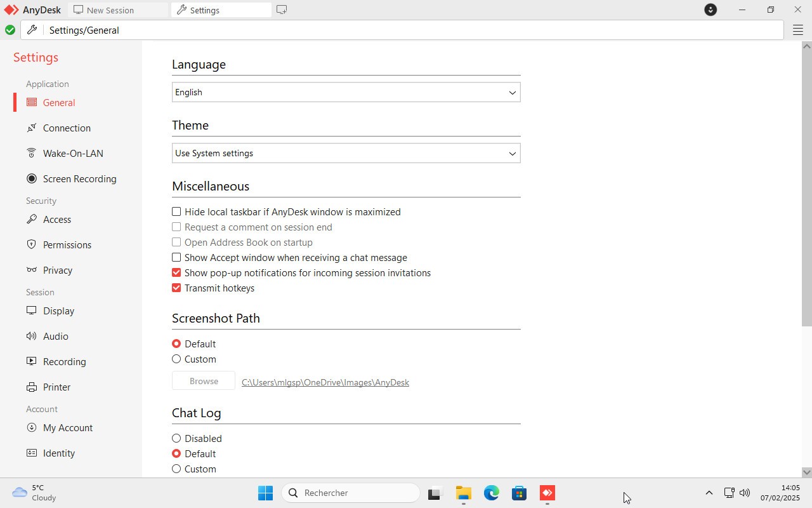Enable Show Accept window for chat message

pyautogui.click(x=176, y=257)
